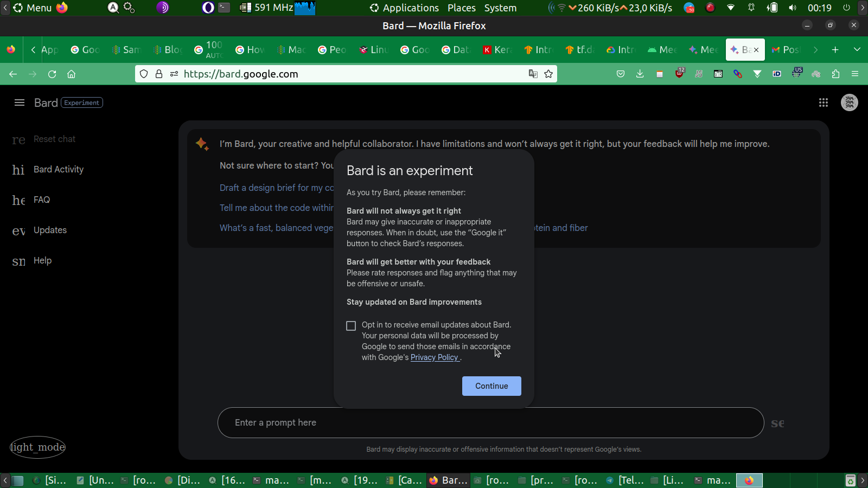Open a new browser tab
Screen dimensions: 868x488
[835, 49]
